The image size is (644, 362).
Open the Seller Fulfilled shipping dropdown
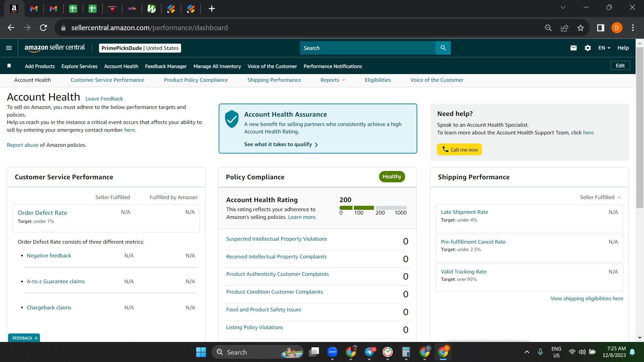(x=600, y=197)
